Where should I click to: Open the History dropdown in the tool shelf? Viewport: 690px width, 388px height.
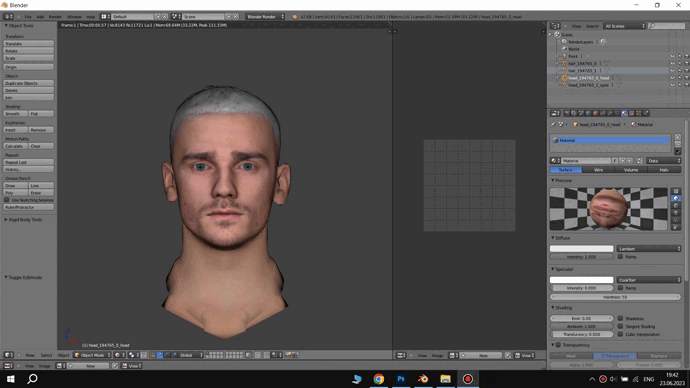tap(29, 169)
